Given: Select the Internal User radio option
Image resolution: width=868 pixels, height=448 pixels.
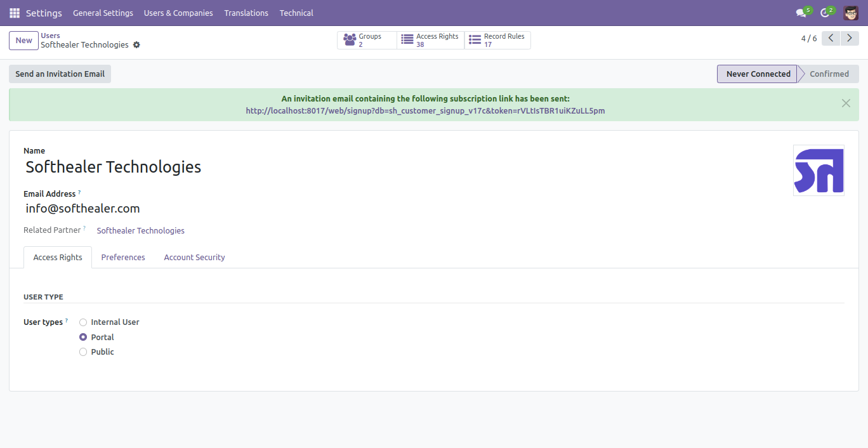Looking at the screenshot, I should pyautogui.click(x=83, y=322).
